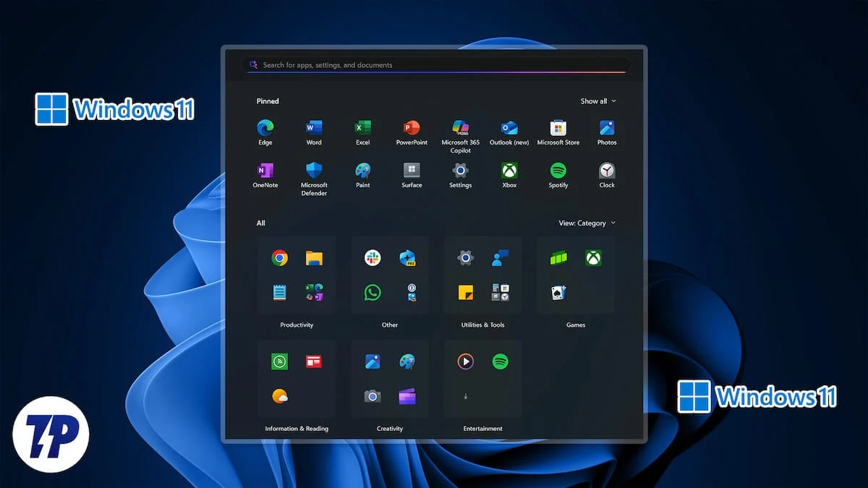The width and height of the screenshot is (868, 488).
Task: Launch OneNote
Action: click(x=265, y=171)
